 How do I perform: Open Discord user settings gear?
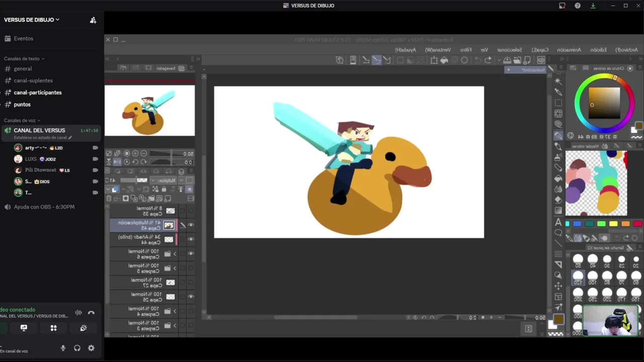[x=91, y=348]
